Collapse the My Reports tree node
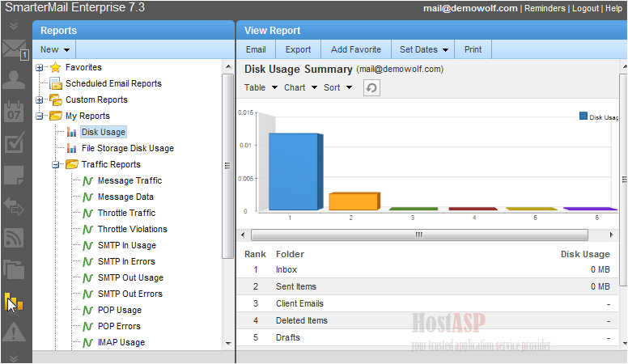Viewport: 628px width, 364px height. pyautogui.click(x=39, y=116)
